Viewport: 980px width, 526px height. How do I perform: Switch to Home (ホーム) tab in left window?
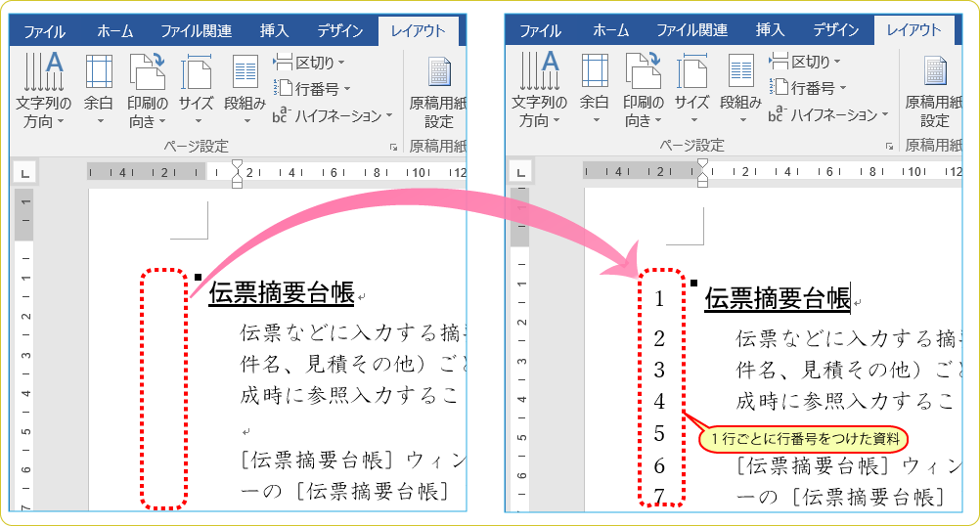click(115, 30)
